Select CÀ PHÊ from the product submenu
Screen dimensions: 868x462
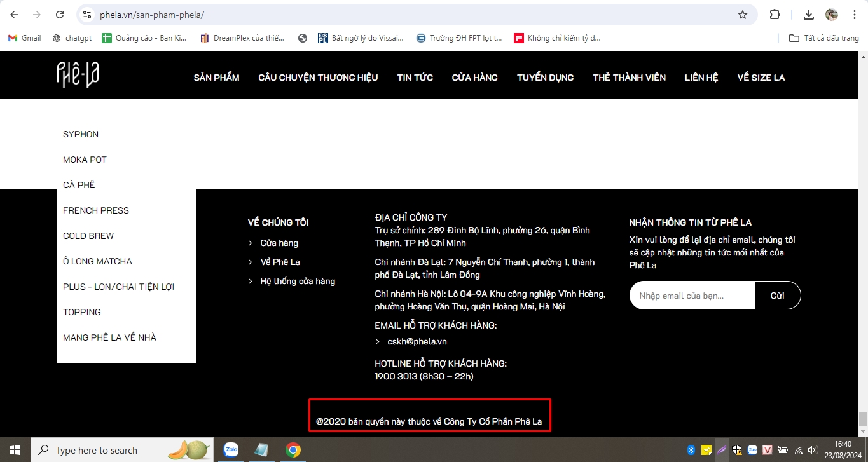point(79,185)
